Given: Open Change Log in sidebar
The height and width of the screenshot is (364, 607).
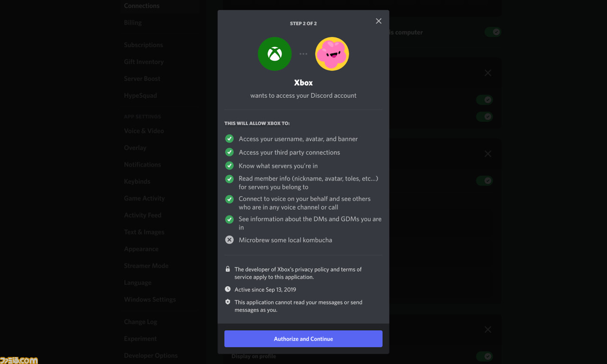Looking at the screenshot, I should pyautogui.click(x=140, y=322).
